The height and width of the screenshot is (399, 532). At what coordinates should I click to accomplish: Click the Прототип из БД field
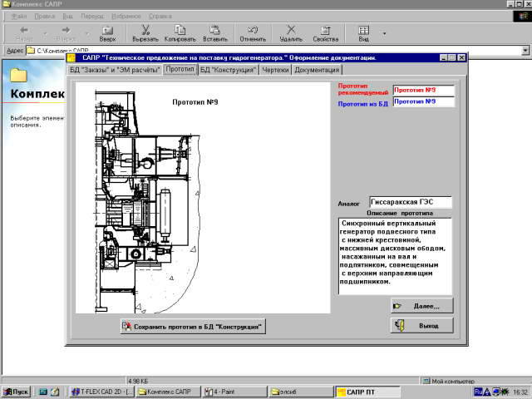pyautogui.click(x=423, y=101)
